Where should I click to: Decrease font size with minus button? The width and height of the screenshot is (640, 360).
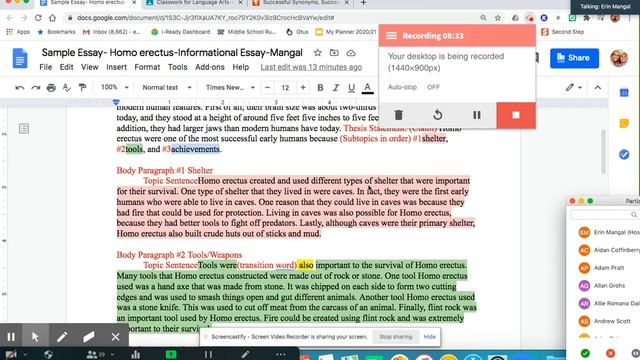click(x=267, y=87)
